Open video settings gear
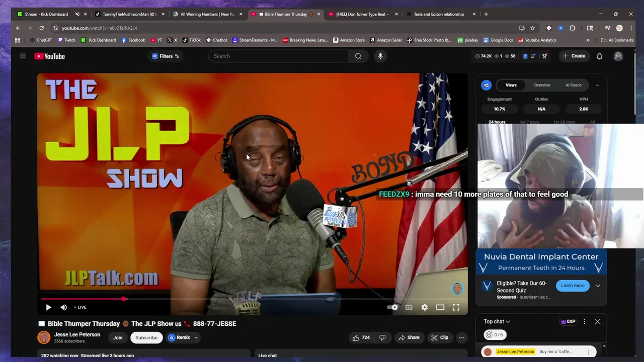 425,307
